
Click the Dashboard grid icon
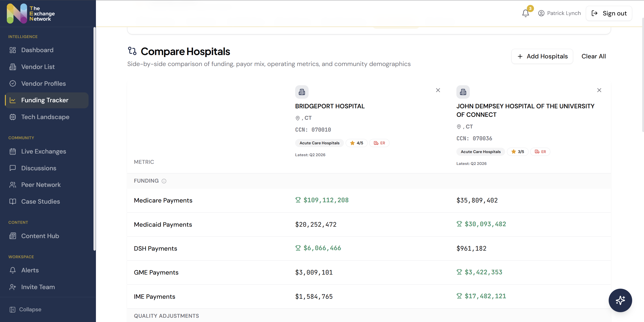point(13,50)
